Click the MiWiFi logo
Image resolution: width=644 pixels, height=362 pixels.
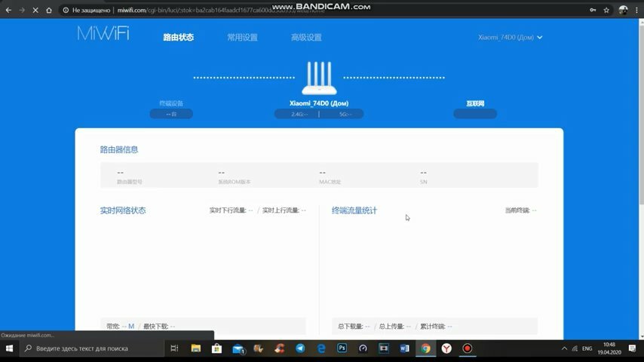pos(103,33)
